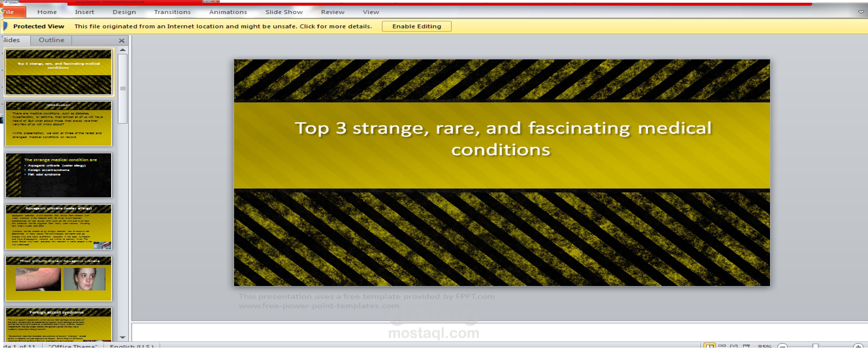Select 'The strange medical condition are' slide thumbnail

59,175
